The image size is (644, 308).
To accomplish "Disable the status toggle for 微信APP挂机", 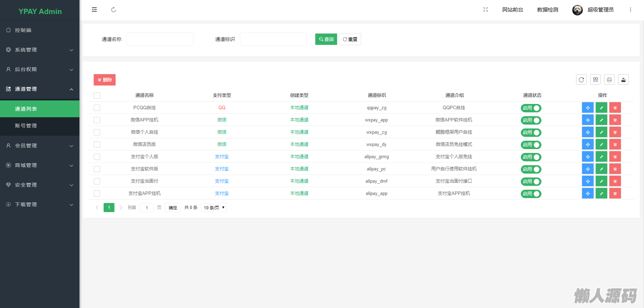I will click(531, 120).
